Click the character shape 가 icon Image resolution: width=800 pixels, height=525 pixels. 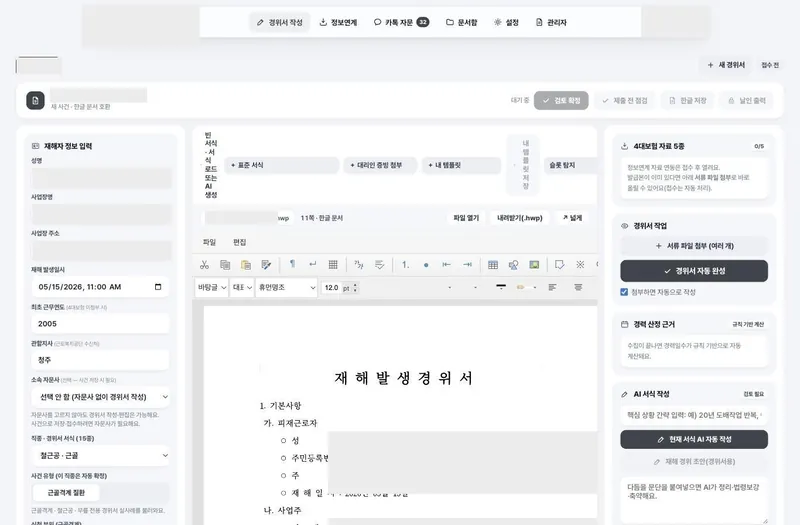pyautogui.click(x=359, y=264)
